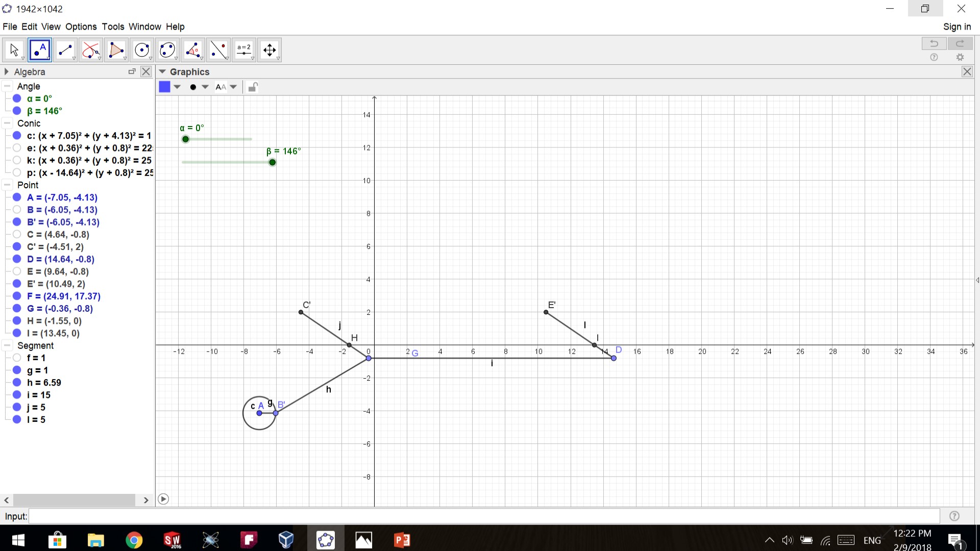
Task: Collapse the Graphics view header triangle
Action: (x=162, y=72)
